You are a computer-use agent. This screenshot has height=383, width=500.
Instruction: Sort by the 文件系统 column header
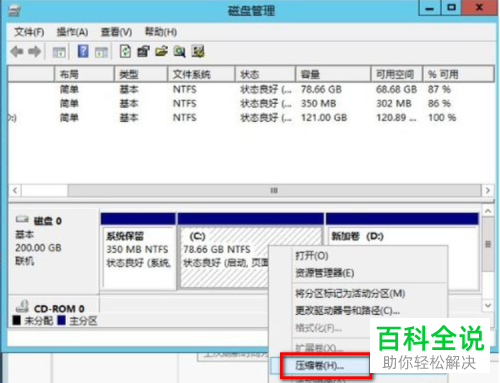click(x=201, y=74)
